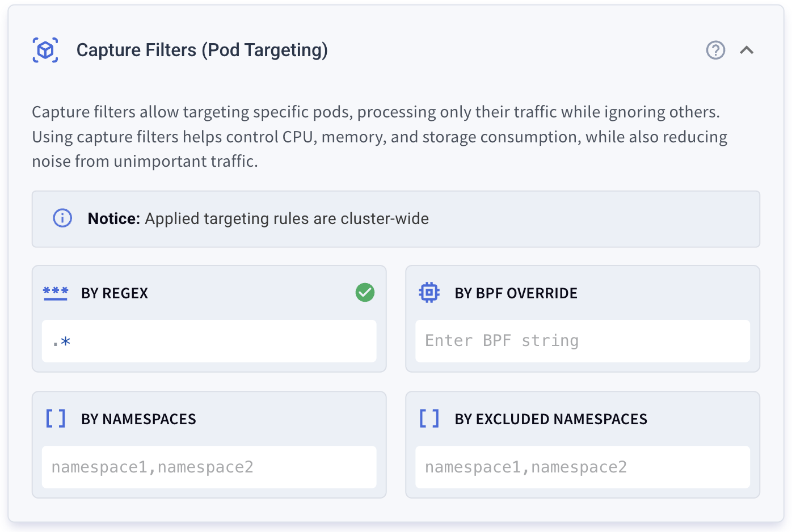Click the regex input containing .*
The width and height of the screenshot is (792, 532).
(x=209, y=340)
